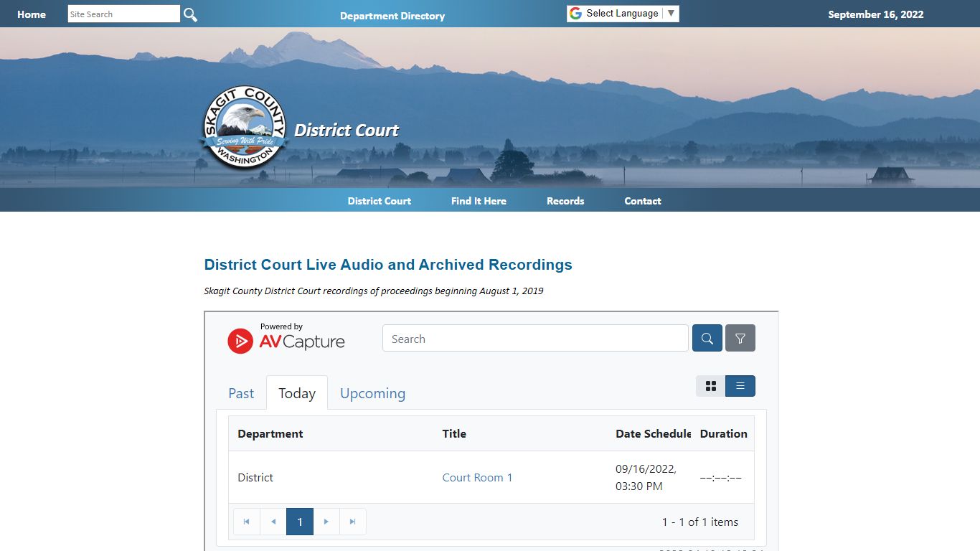
Task: Open the gray filter funnel button
Action: click(x=740, y=338)
